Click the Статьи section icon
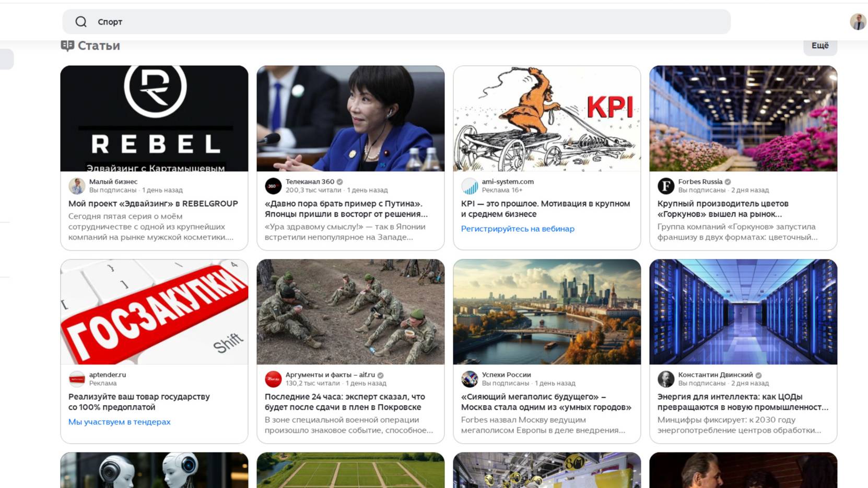 click(x=67, y=45)
